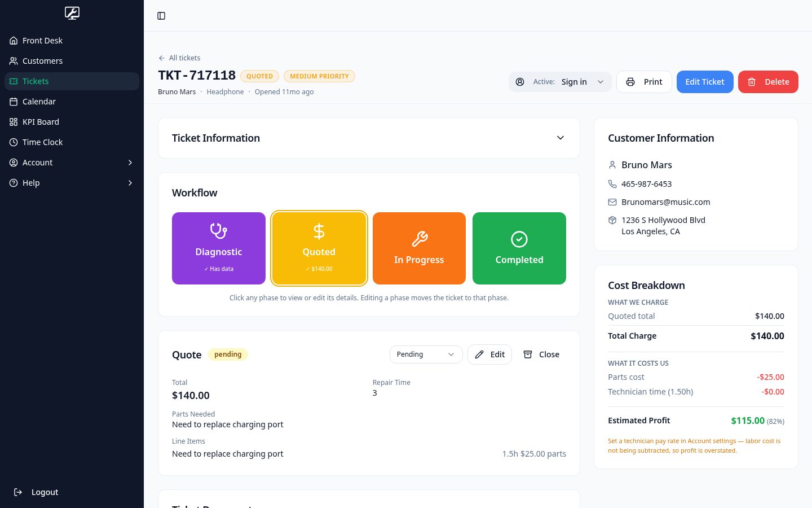Click the MEDIUM PRIORITY badge

click(x=319, y=76)
